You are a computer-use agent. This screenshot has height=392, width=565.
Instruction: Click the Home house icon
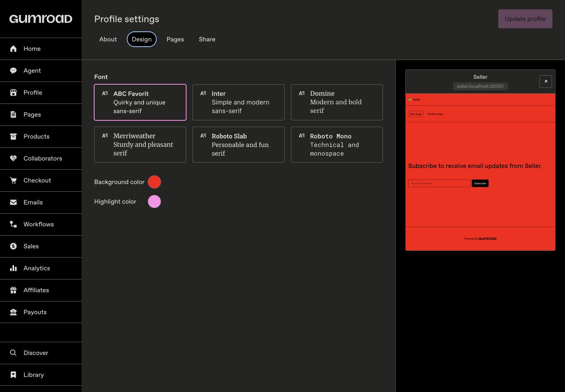(x=13, y=49)
